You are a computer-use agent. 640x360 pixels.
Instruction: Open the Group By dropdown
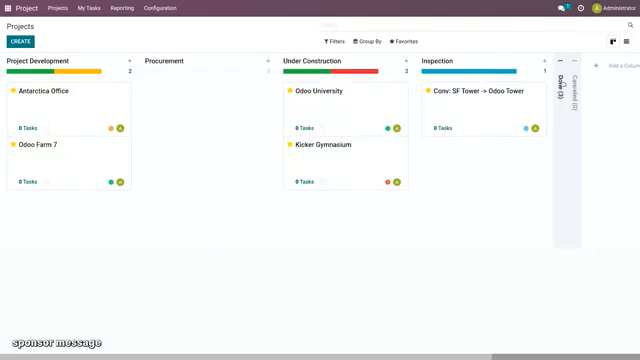pos(367,42)
